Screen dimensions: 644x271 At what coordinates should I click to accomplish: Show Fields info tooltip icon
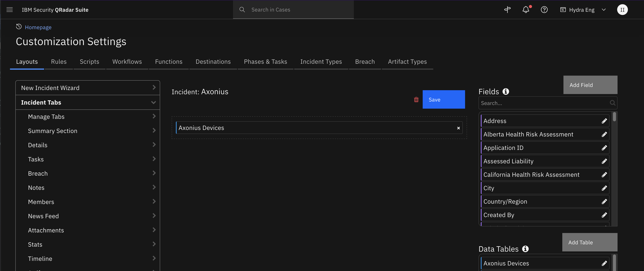click(x=506, y=92)
